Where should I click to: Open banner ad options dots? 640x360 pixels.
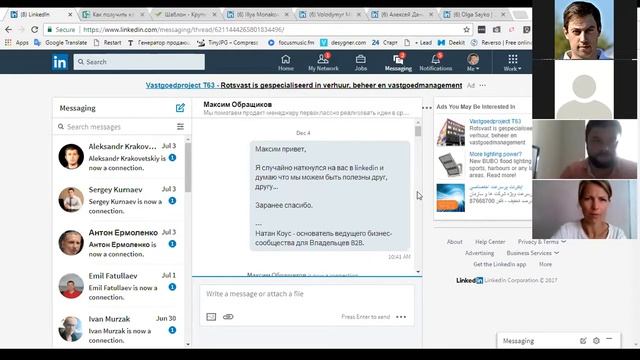click(x=482, y=85)
